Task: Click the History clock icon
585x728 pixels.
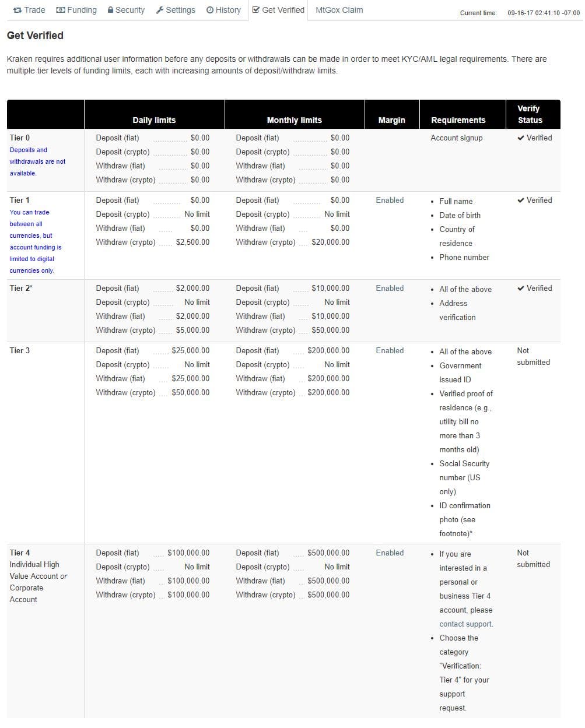Action: 210,10
